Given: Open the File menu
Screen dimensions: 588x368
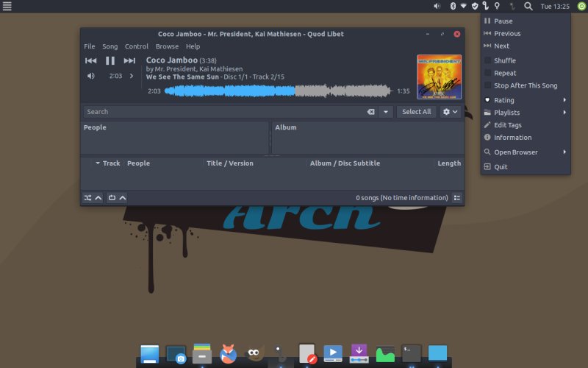Looking at the screenshot, I should (89, 46).
